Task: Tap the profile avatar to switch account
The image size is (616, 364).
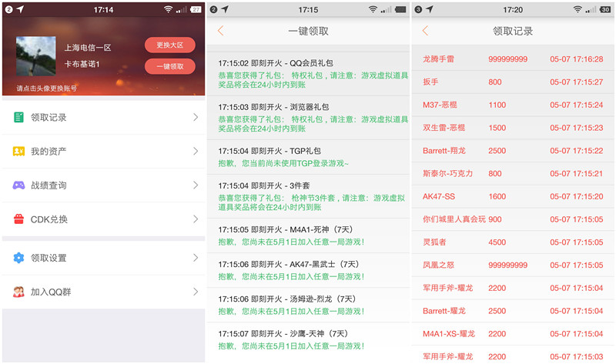Action: click(35, 56)
